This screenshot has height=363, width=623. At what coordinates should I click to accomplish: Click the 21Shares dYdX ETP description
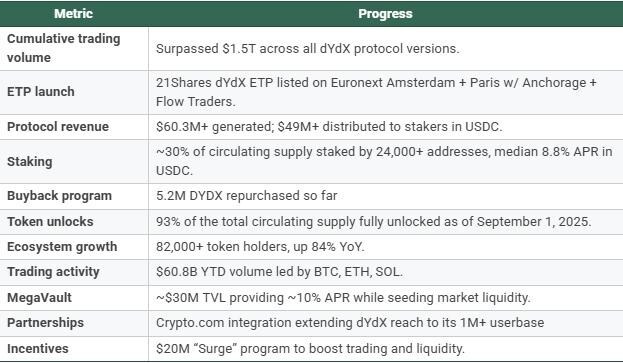(376, 92)
